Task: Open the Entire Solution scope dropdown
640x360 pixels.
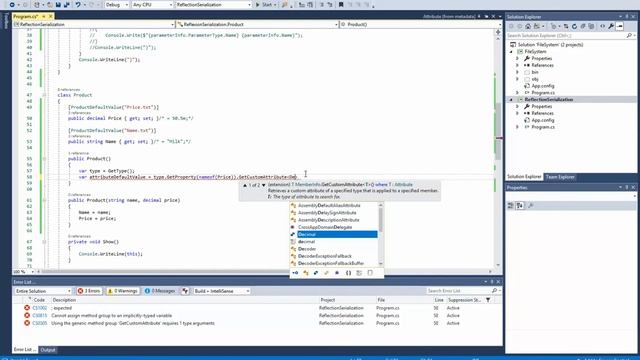Action: [43, 291]
